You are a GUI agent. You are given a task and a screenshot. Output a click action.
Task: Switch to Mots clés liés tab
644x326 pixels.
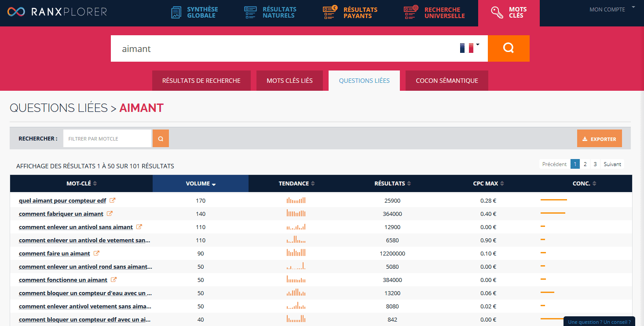pyautogui.click(x=289, y=81)
